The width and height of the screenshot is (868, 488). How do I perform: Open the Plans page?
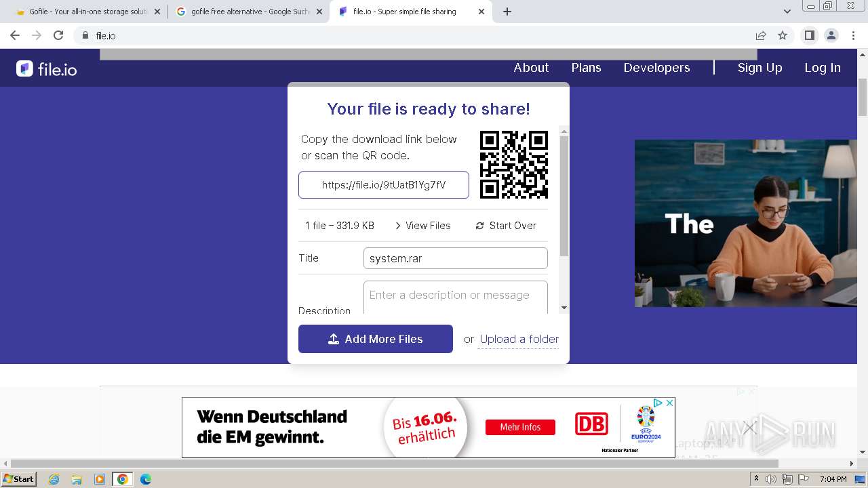tap(586, 68)
